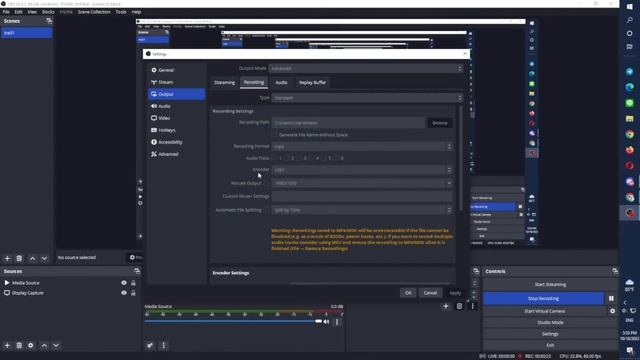
Task: Select Advanced settings category
Action: pos(177,154)
